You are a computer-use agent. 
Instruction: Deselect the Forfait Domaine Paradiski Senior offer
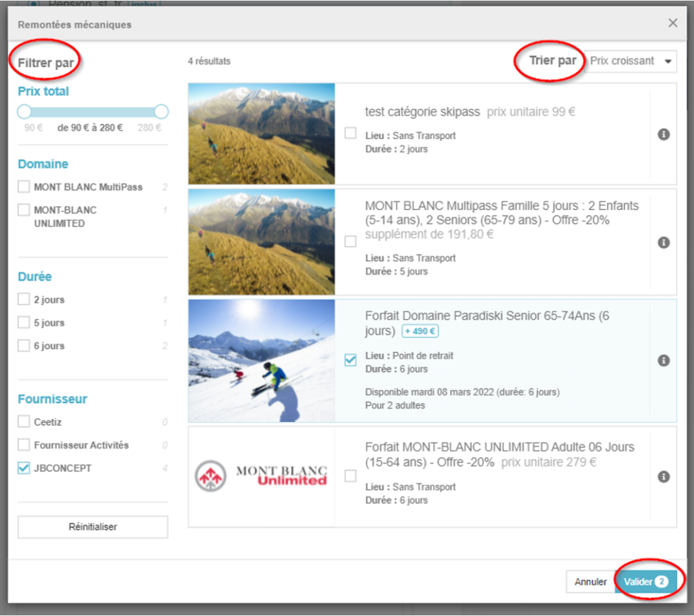click(350, 361)
